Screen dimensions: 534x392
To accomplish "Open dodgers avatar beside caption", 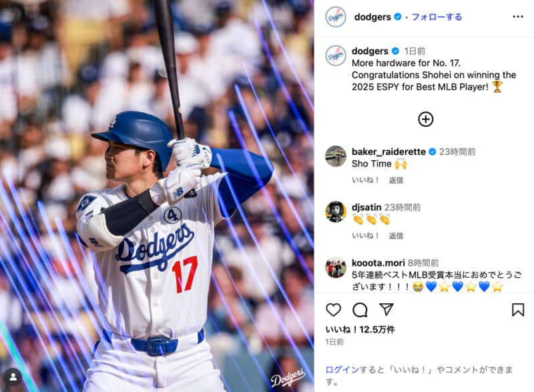I will pyautogui.click(x=336, y=55).
